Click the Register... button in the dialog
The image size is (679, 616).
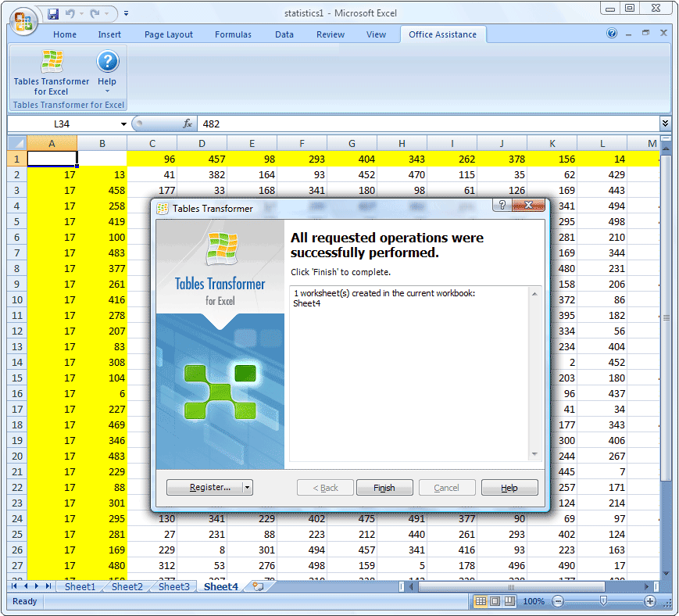tap(205, 487)
